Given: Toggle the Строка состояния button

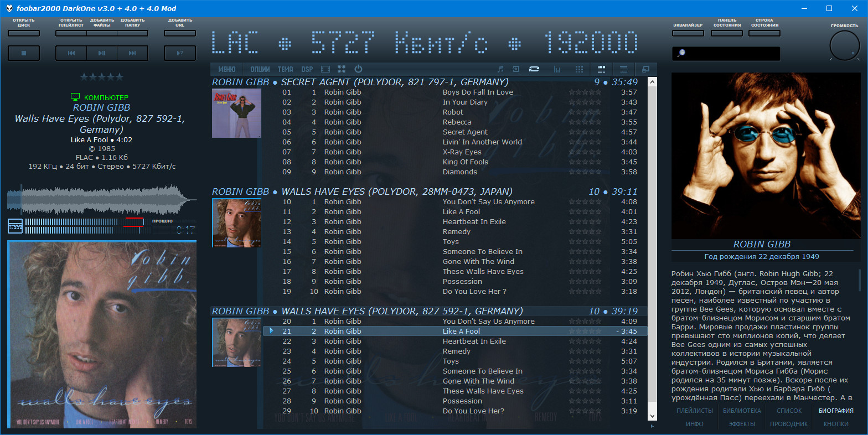Looking at the screenshot, I should tap(764, 33).
